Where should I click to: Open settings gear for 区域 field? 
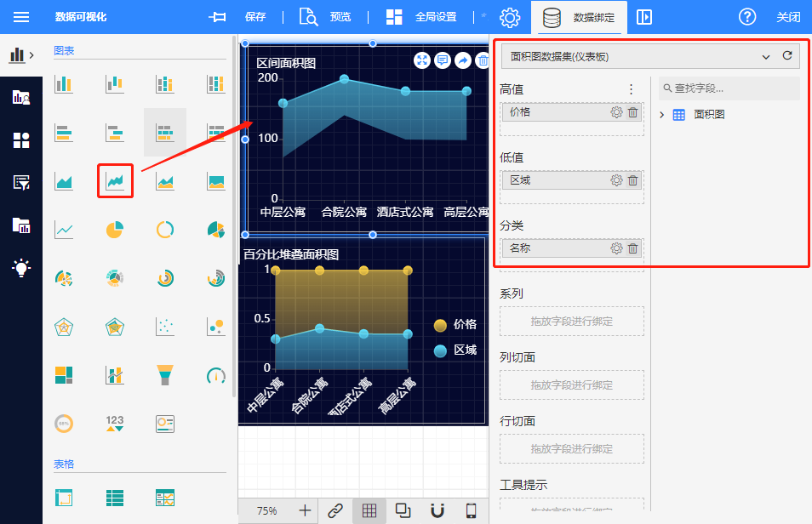(616, 180)
